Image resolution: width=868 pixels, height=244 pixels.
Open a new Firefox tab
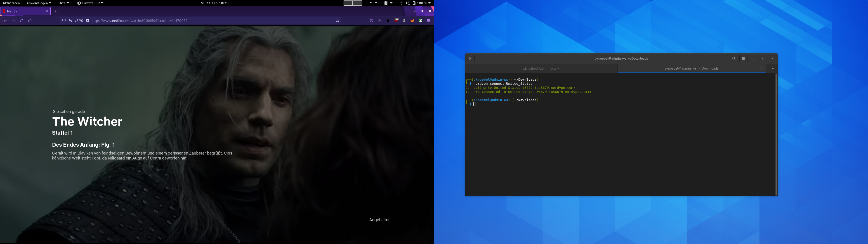coord(55,11)
